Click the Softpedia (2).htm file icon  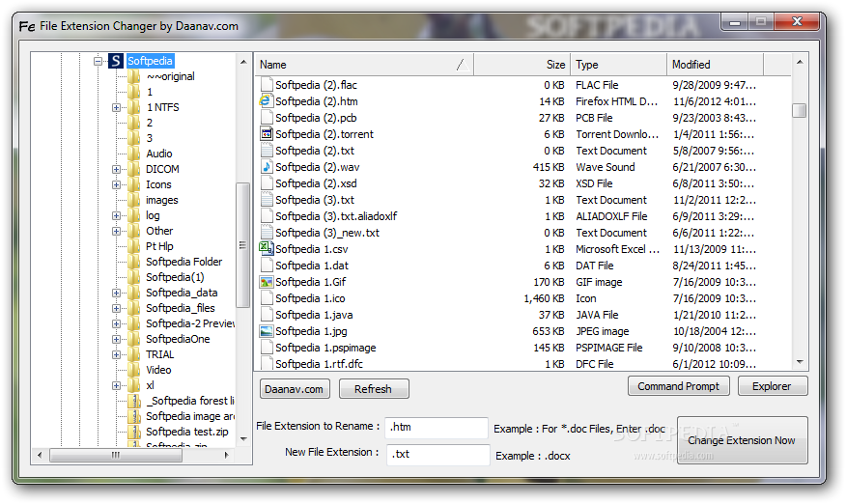pyautogui.click(x=266, y=101)
